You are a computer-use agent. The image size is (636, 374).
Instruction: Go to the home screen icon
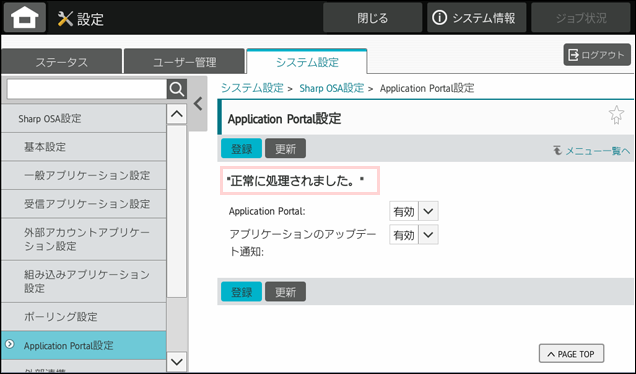point(25,17)
